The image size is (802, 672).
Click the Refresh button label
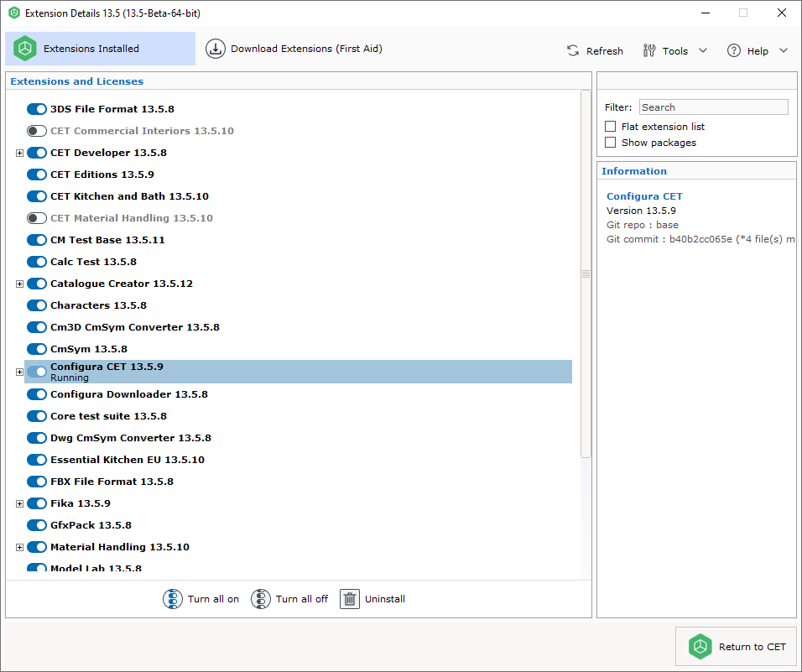[x=605, y=51]
